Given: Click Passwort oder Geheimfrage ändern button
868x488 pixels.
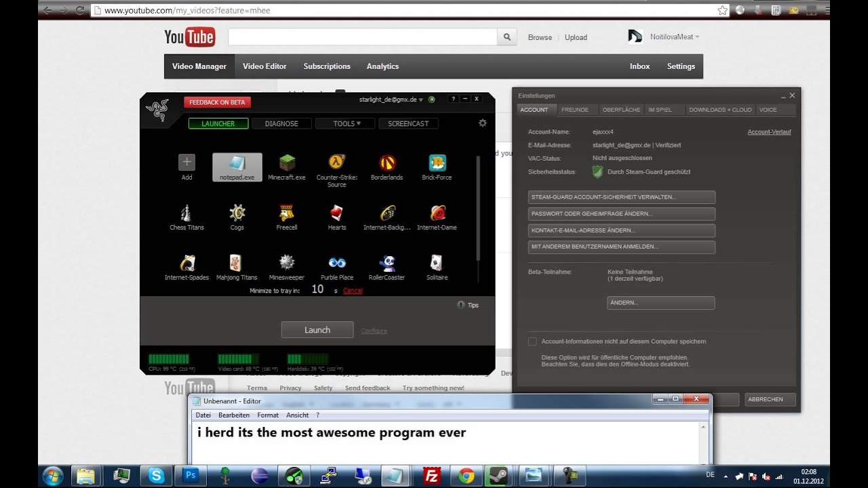Looking at the screenshot, I should click(x=621, y=213).
